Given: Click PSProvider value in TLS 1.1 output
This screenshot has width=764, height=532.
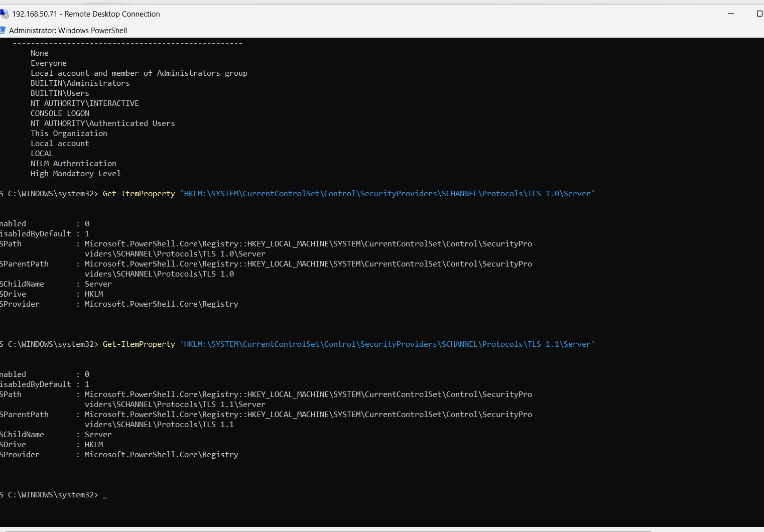Looking at the screenshot, I should point(162,455).
